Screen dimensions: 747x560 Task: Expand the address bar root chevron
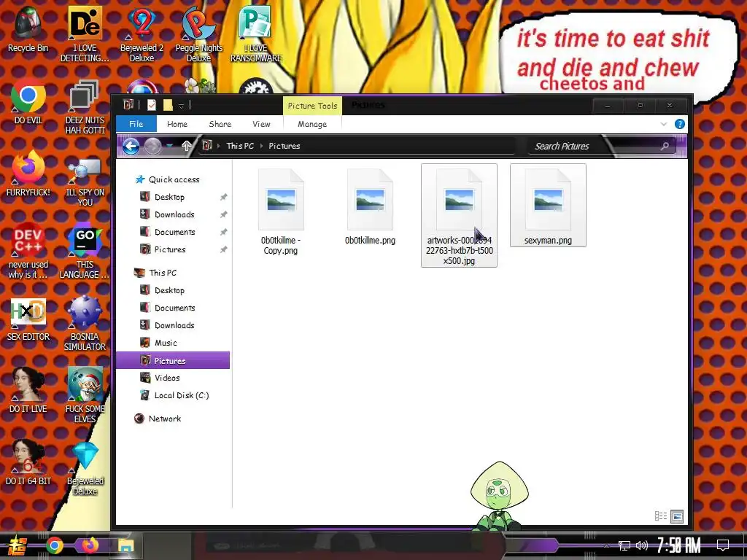[219, 146]
